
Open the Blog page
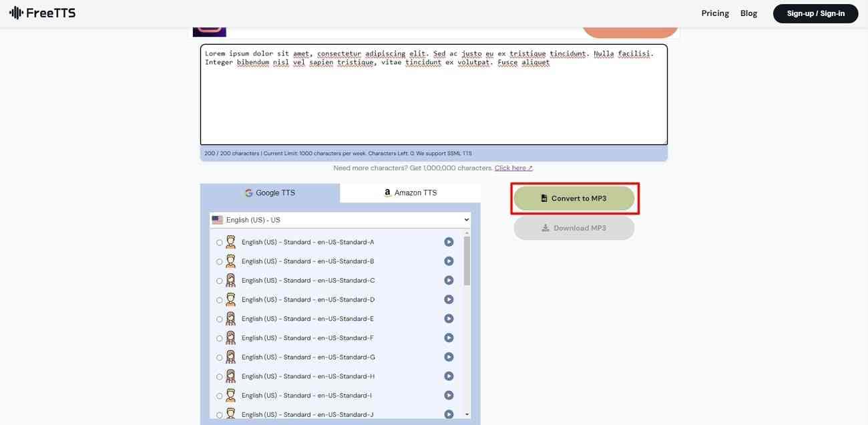pos(748,13)
